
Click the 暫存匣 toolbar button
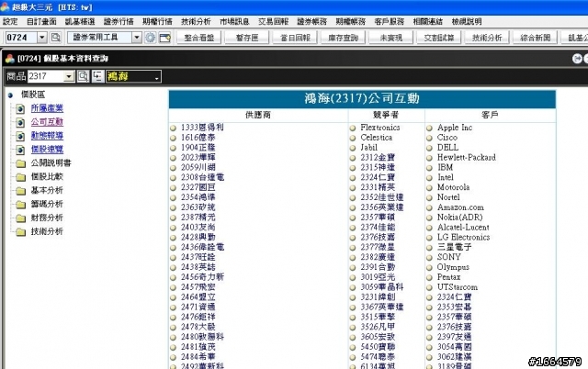(247, 38)
